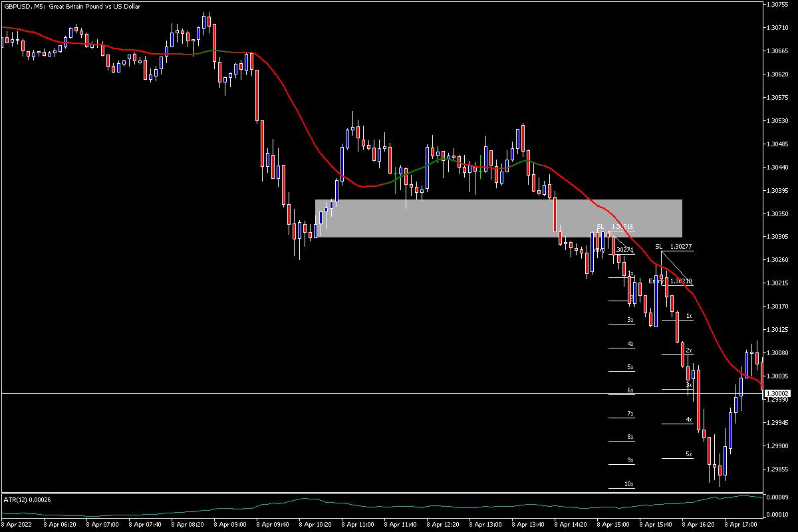The image size is (798, 532).
Task: Click price axis value 1.29945
Action: pyautogui.click(x=777, y=423)
